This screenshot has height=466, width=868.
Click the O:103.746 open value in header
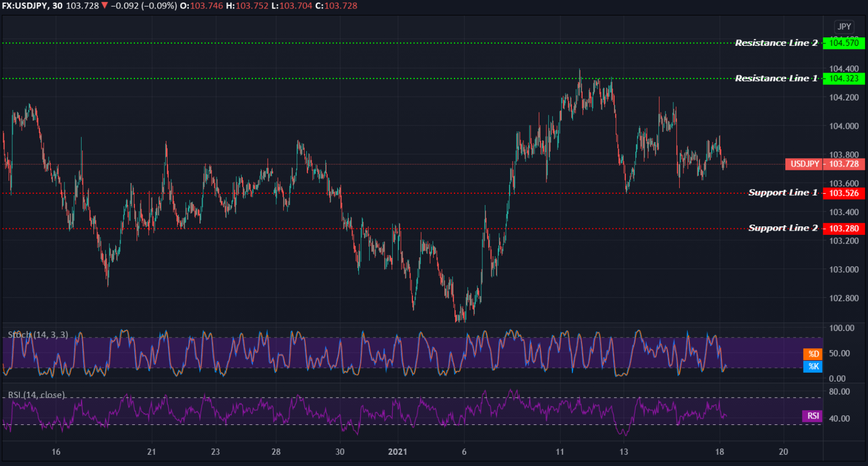coord(201,6)
